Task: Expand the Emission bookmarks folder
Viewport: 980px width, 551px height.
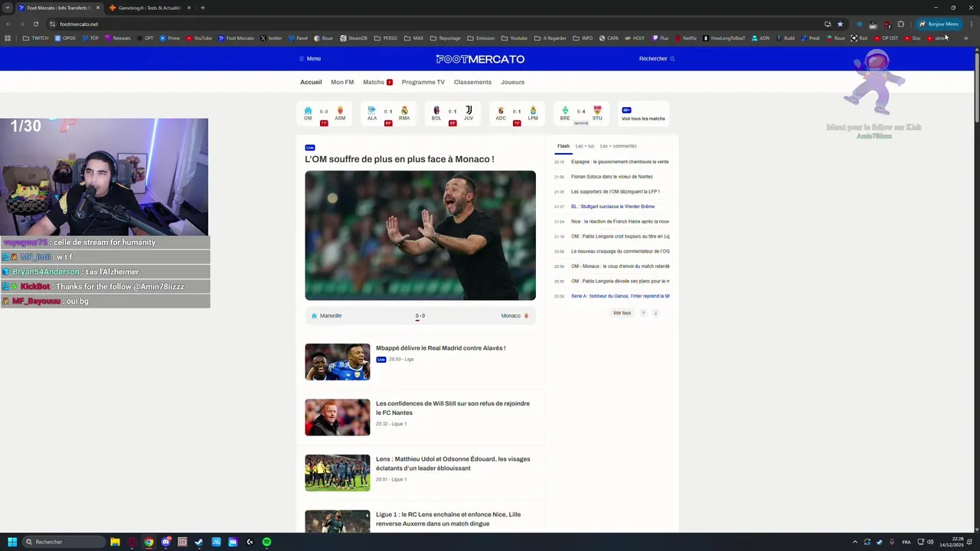Action: click(x=481, y=38)
